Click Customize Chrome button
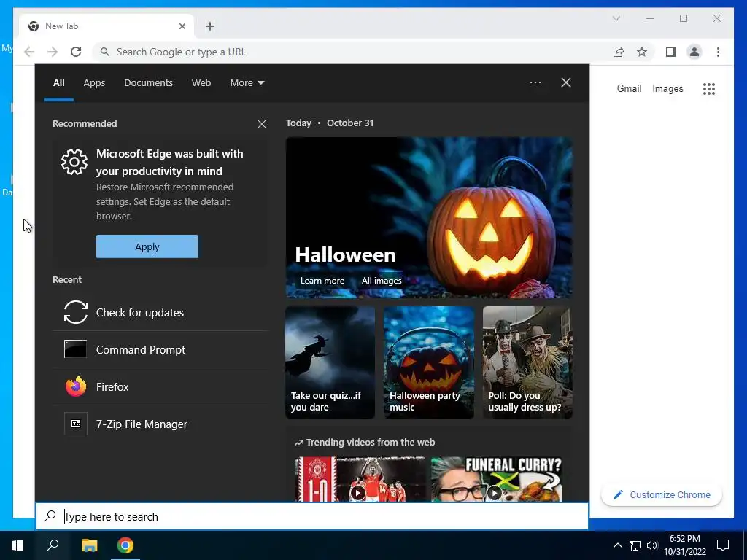Viewport: 747px width, 560px height. point(662,495)
